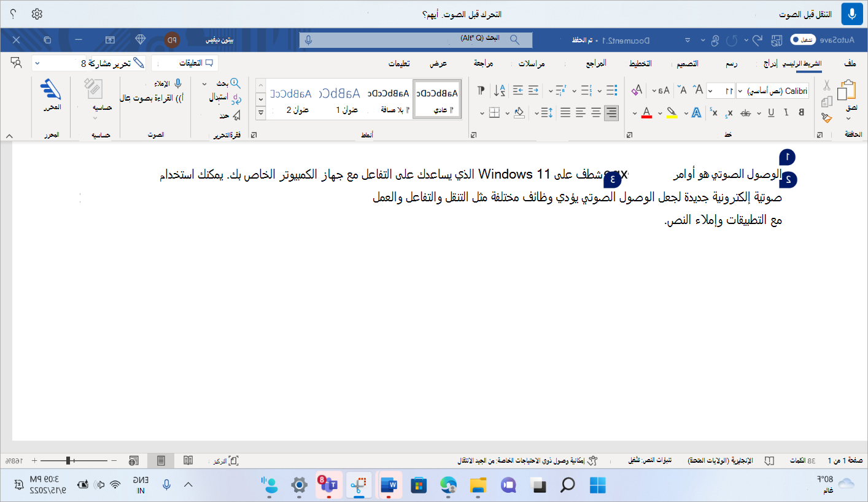Click Select (حدد) in the Editing group
This screenshot has width=868, height=502.
point(230,115)
